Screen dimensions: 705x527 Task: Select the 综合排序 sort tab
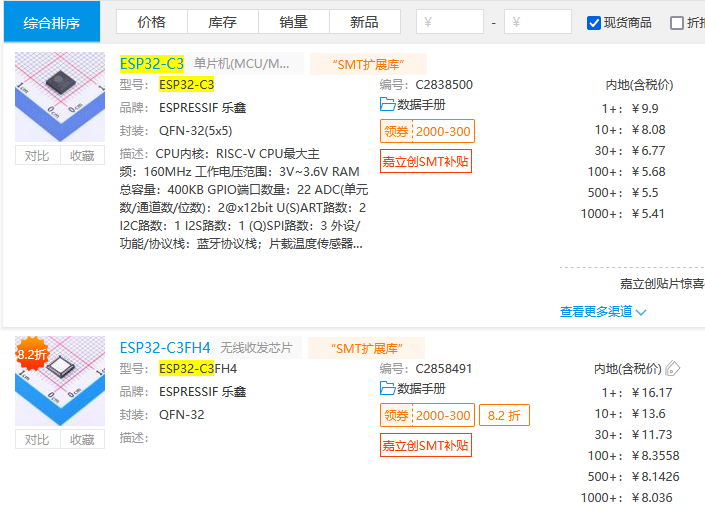pyautogui.click(x=52, y=22)
